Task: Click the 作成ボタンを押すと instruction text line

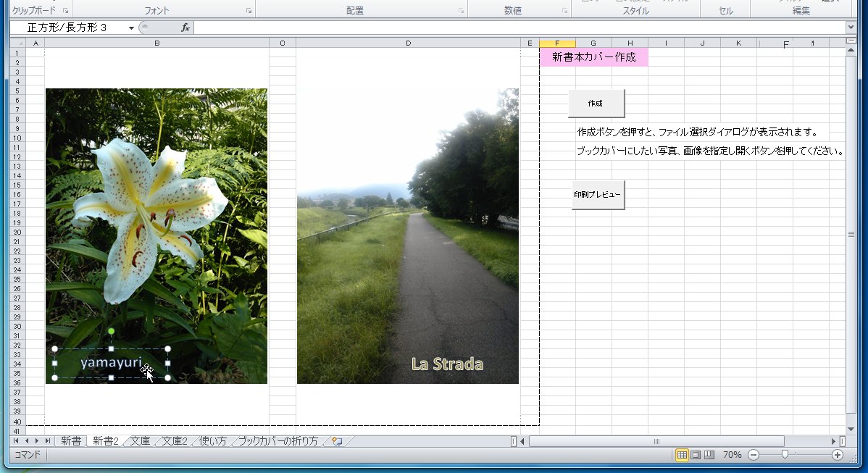Action: coord(698,133)
